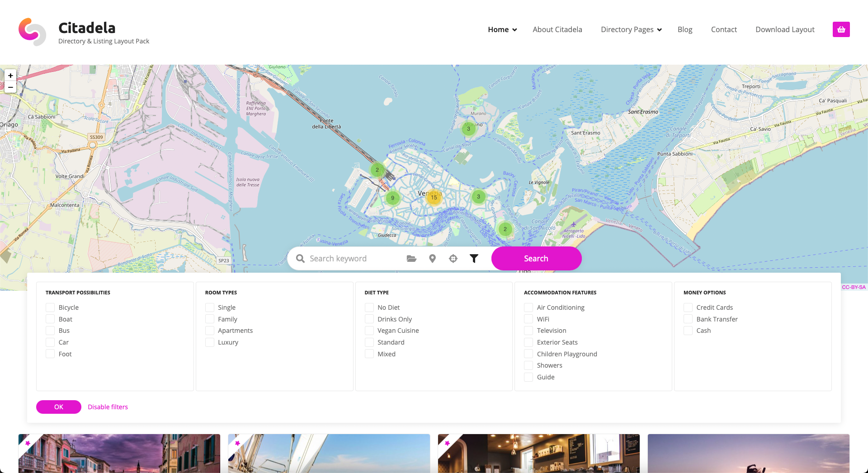
Task: Enable the Vegan Cuisine checkbox
Action: coord(369,331)
